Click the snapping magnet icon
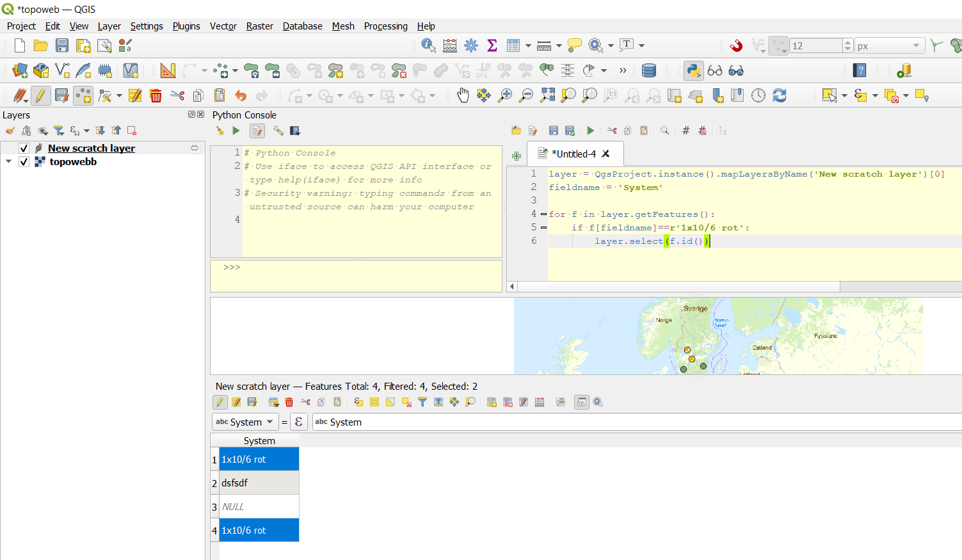Viewport: 962px width, 560px height. point(737,45)
